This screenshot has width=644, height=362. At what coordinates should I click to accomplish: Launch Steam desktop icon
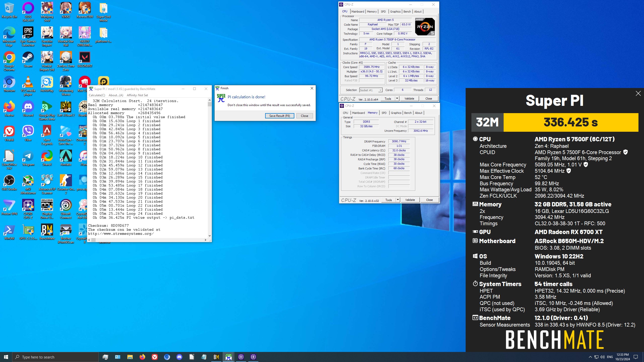[x=28, y=60]
